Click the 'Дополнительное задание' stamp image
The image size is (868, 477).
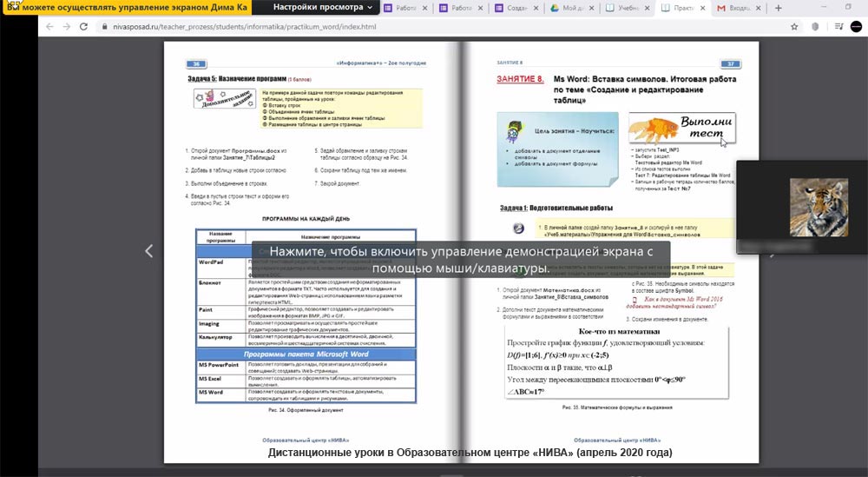(x=224, y=98)
